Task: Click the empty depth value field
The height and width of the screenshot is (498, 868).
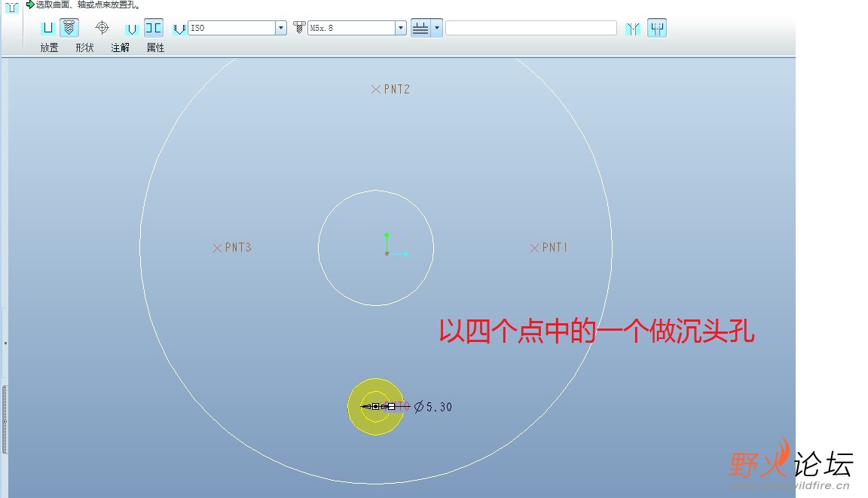Action: tap(531, 28)
